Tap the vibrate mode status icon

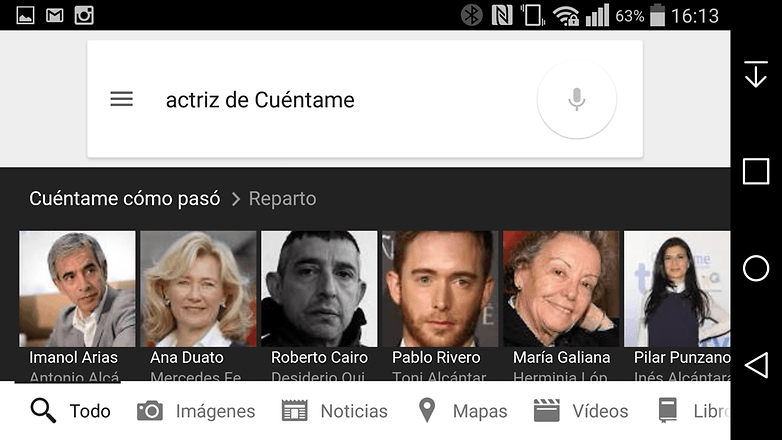(533, 15)
